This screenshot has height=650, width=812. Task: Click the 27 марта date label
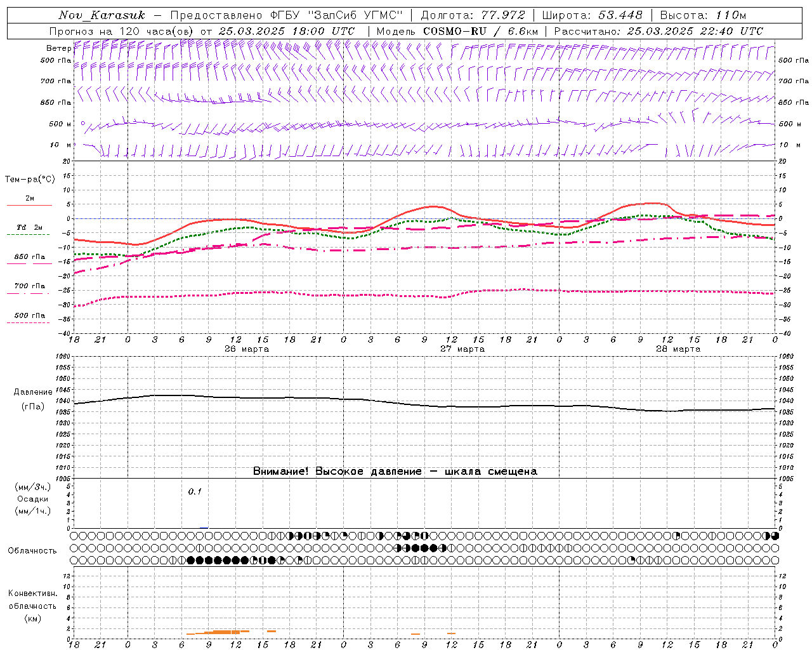point(462,349)
